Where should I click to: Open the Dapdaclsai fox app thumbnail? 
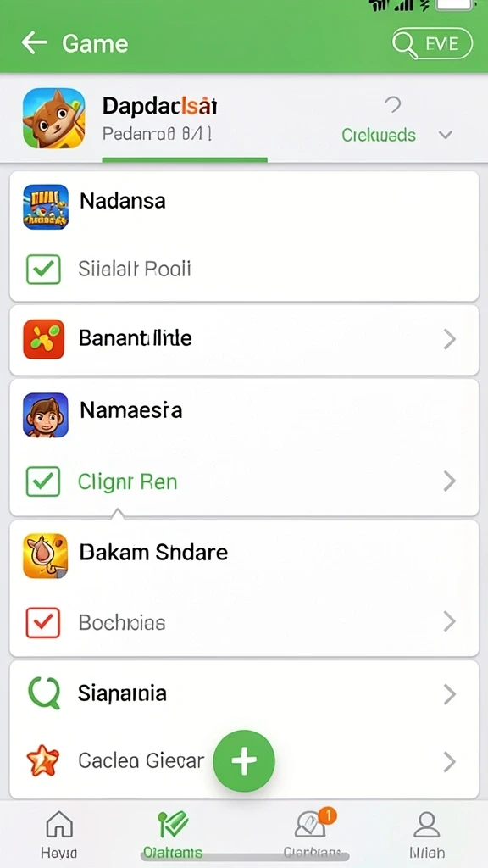pos(54,118)
